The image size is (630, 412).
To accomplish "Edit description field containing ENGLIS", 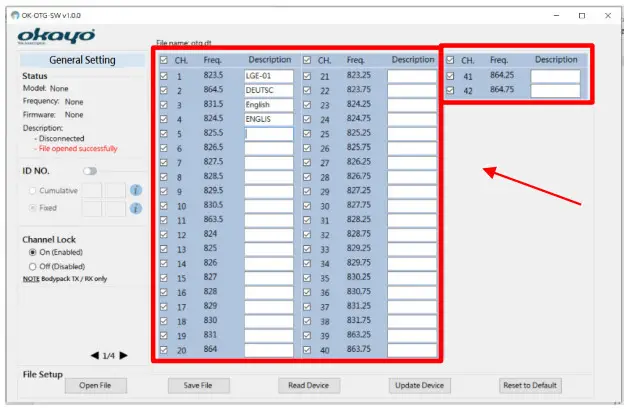I will [269, 119].
